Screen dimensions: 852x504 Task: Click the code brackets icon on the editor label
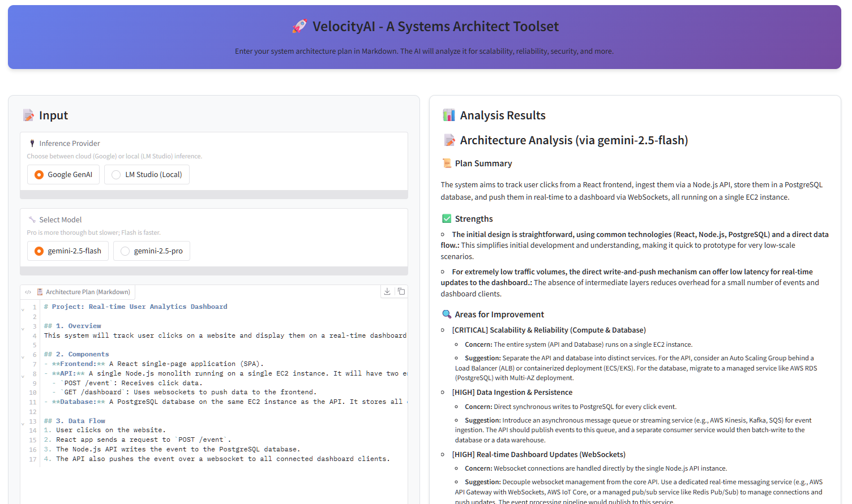[28, 292]
